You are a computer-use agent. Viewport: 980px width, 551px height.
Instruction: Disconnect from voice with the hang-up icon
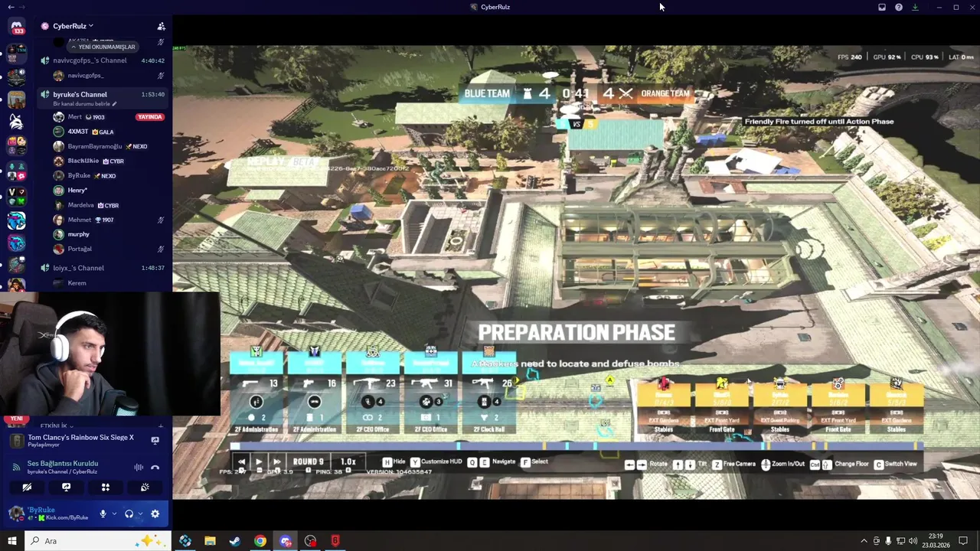[x=155, y=467]
